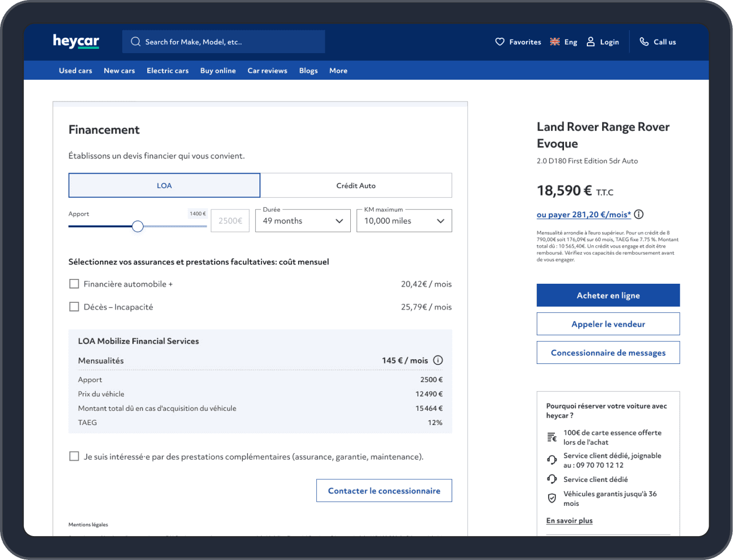This screenshot has width=733, height=560.
Task: Open Favorites via the heart icon
Action: pos(500,42)
